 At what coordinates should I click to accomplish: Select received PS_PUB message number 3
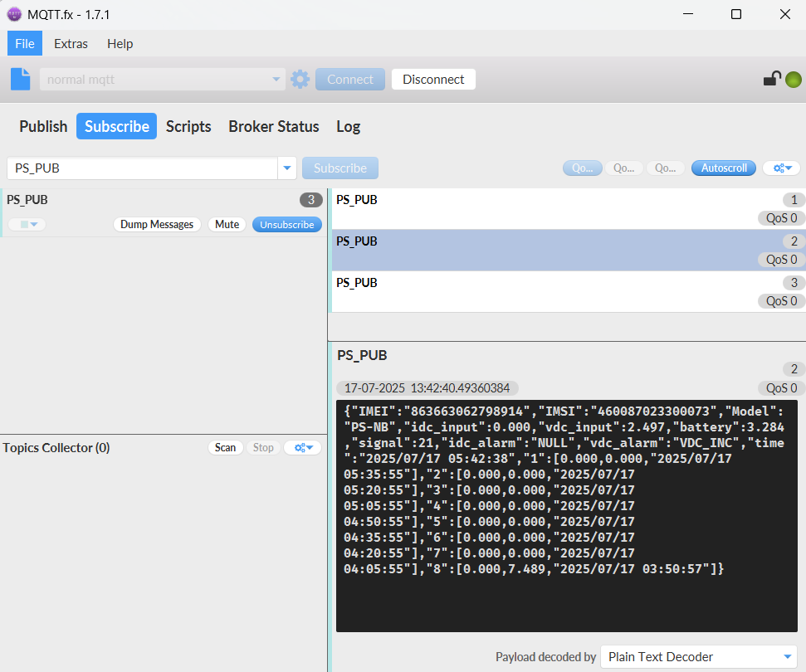(x=569, y=292)
